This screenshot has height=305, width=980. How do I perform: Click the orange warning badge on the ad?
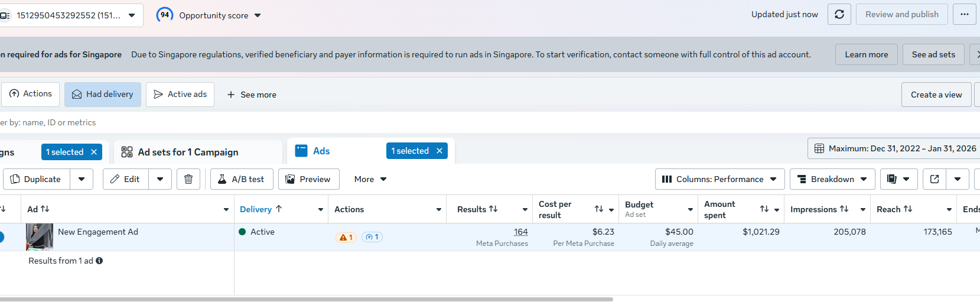[x=346, y=237]
